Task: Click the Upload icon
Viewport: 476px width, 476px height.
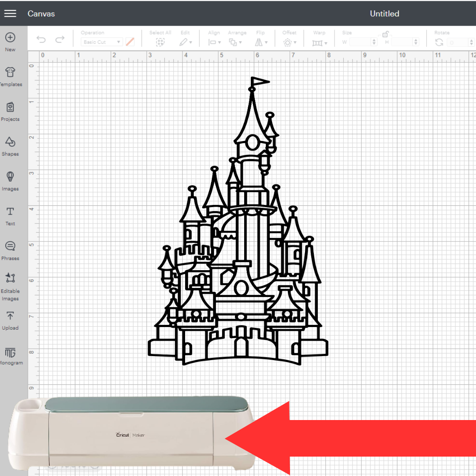Action: (x=10, y=316)
